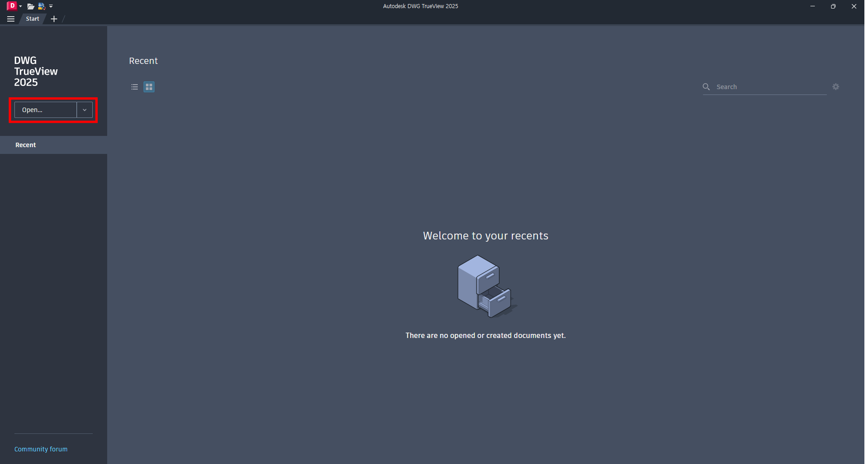Visit the Community forum link
This screenshot has height=464, width=868.
click(41, 449)
